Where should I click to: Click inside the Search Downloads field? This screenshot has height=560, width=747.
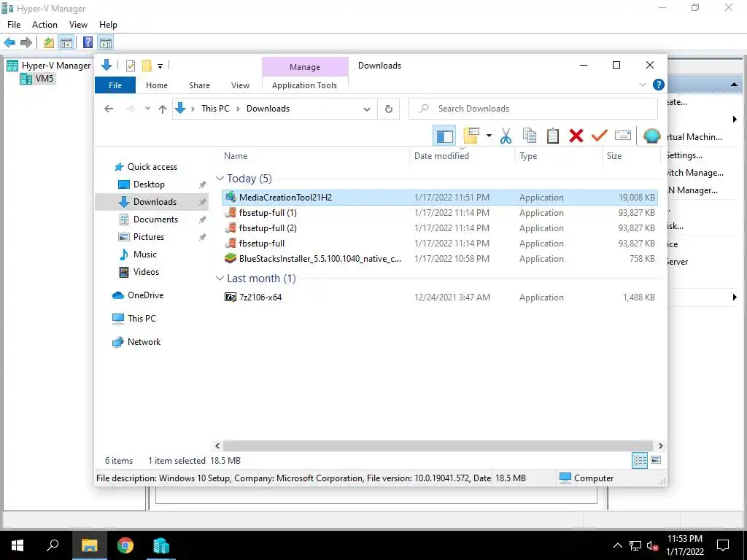[533, 109]
